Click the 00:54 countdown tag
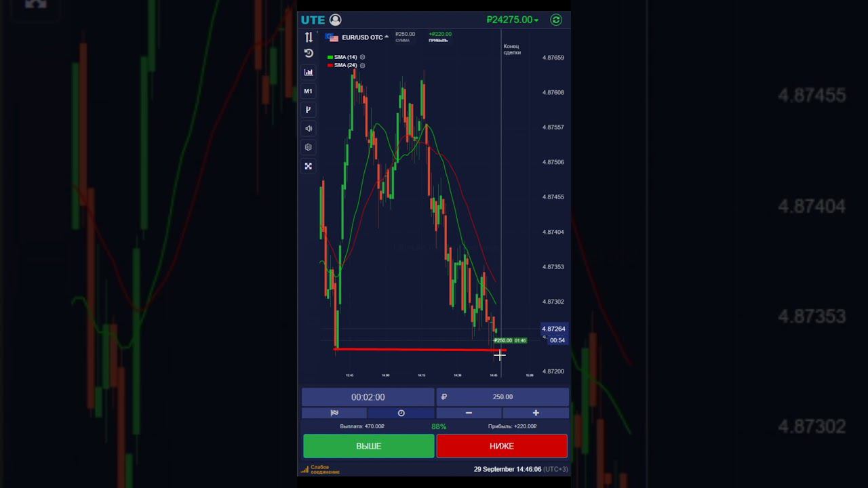This screenshot has height=488, width=868. [x=557, y=340]
